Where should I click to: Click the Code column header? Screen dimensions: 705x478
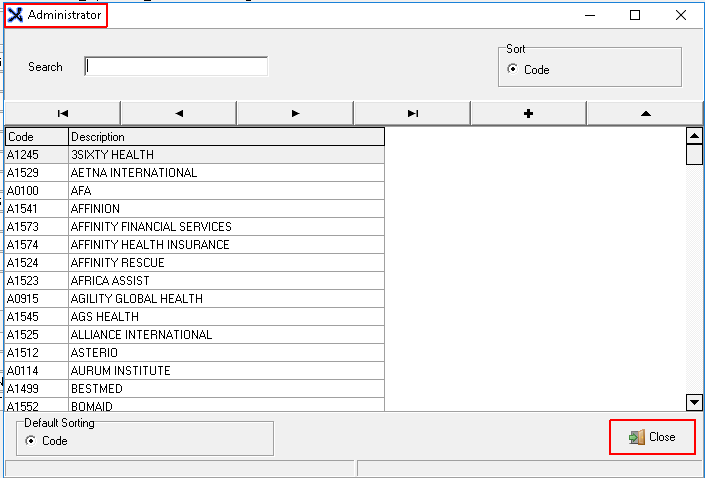pyautogui.click(x=37, y=137)
